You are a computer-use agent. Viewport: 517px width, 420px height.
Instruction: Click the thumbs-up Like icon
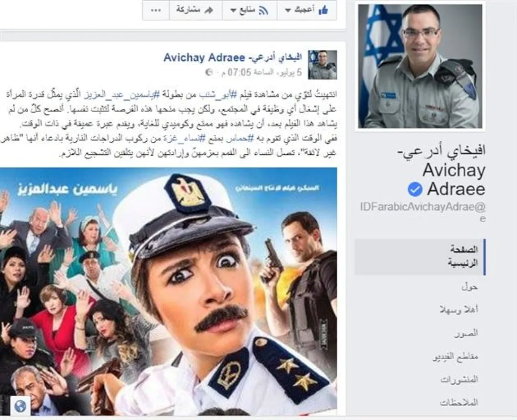point(323,11)
